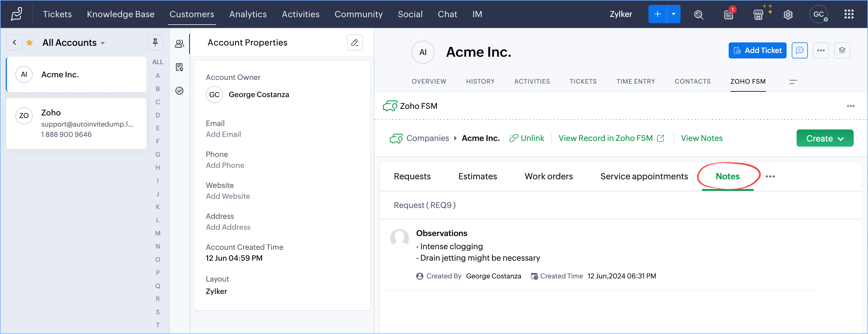This screenshot has width=868, height=334.
Task: Open the app launcher grid icon
Action: [x=849, y=14]
